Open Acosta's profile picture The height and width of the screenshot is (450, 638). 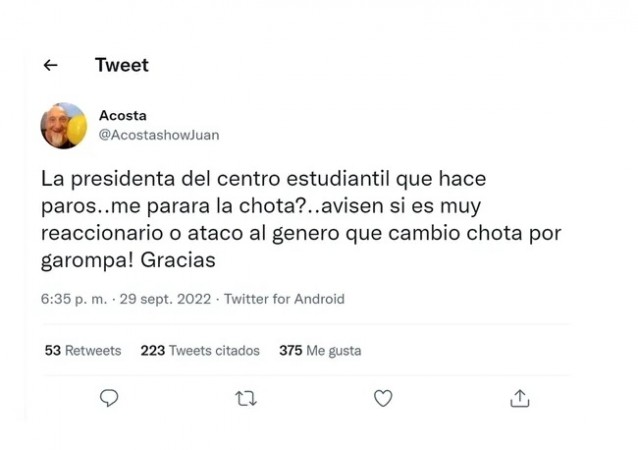[64, 126]
